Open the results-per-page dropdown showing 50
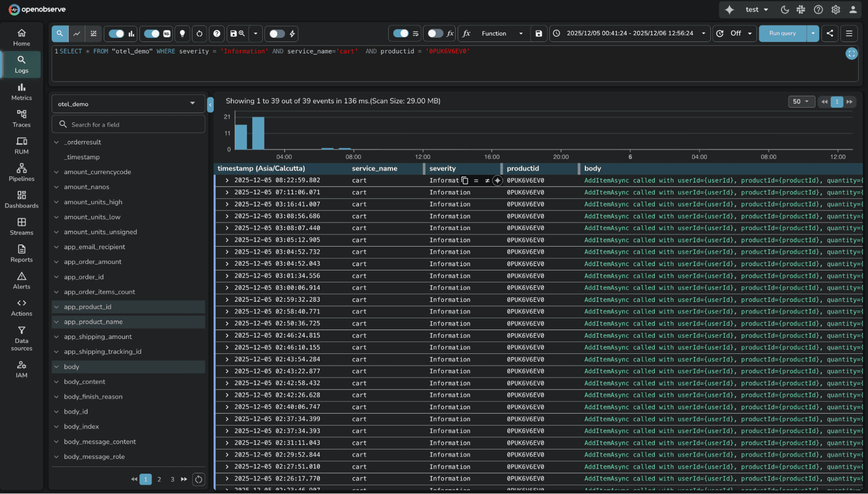This screenshot has width=868, height=494. tap(801, 102)
